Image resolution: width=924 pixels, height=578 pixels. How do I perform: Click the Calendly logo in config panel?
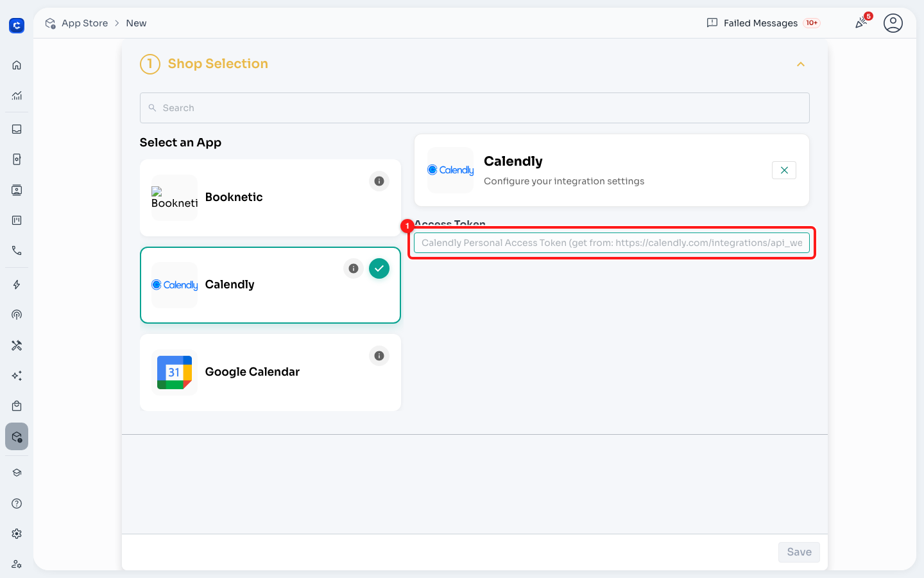[x=450, y=170]
